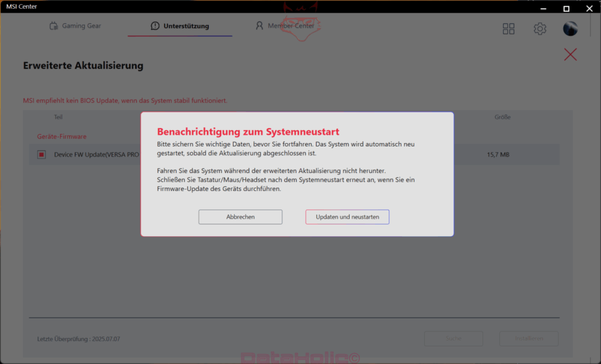Image resolution: width=601 pixels, height=364 pixels.
Task: Open MSI Center settings gear
Action: [x=540, y=29]
